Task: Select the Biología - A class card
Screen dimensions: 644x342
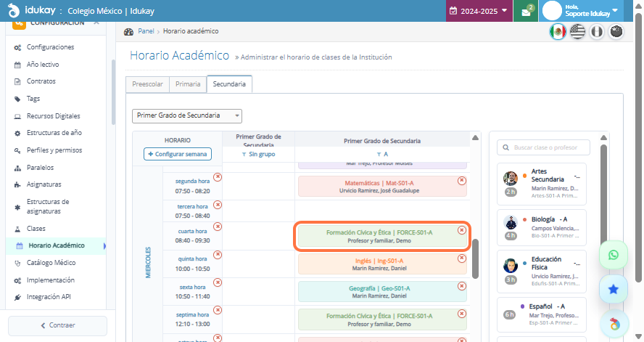Action: [541, 228]
